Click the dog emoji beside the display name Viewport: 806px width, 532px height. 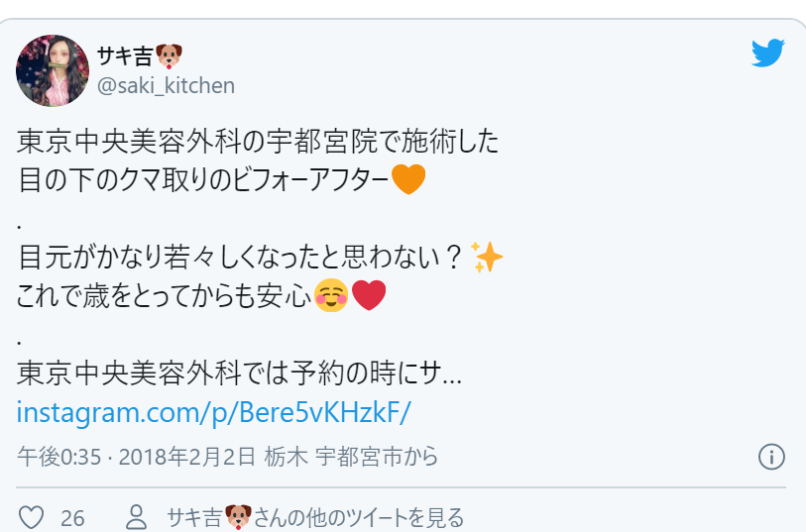tap(169, 55)
